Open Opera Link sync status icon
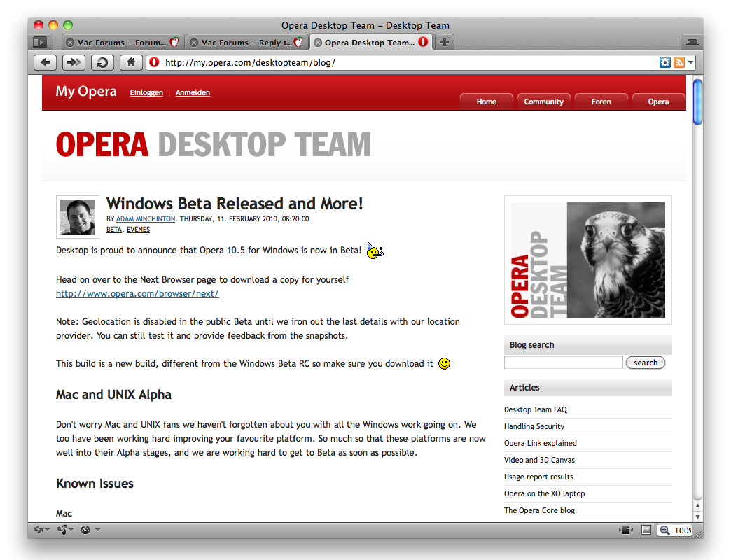The width and height of the screenshot is (731, 560). tap(39, 529)
